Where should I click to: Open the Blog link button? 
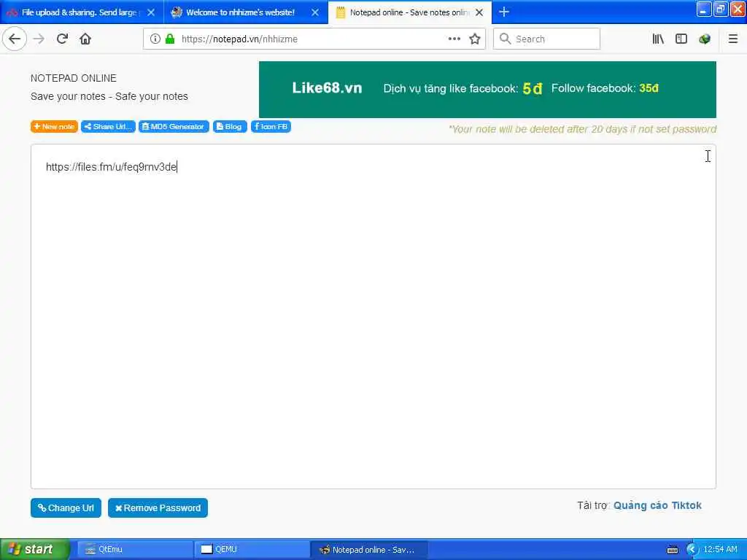(x=230, y=126)
